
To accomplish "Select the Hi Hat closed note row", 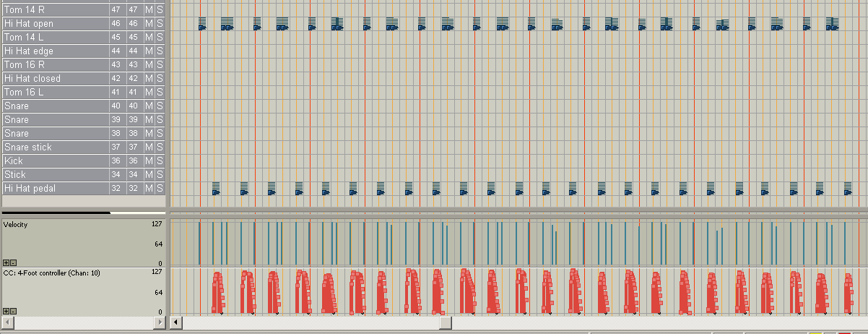I will tap(54, 79).
